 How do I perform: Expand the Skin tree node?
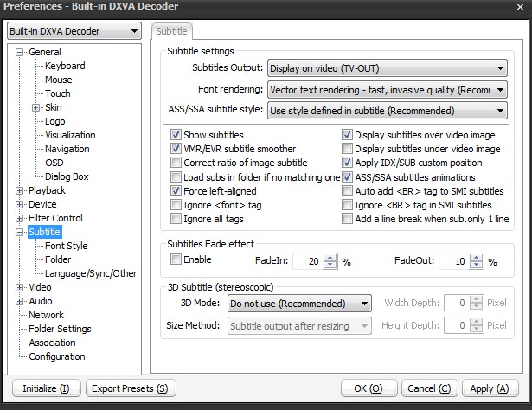click(36, 107)
